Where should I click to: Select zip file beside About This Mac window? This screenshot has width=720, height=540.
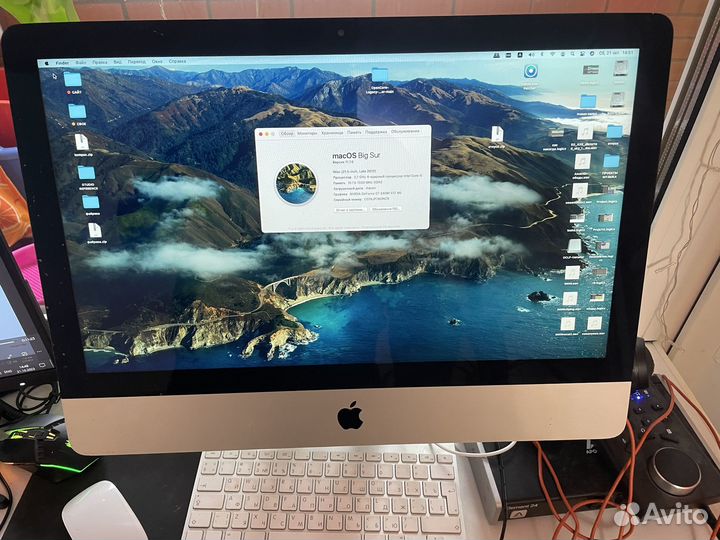click(x=497, y=134)
